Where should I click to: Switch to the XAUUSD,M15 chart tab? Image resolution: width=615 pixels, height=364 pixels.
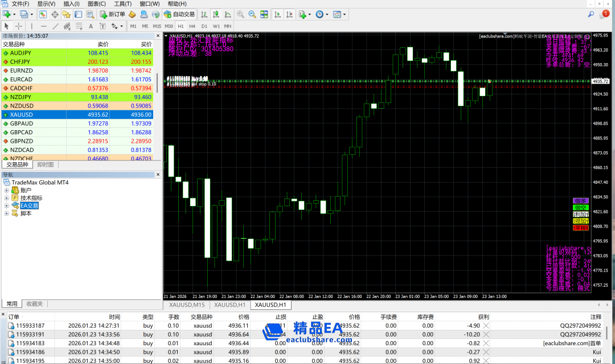point(184,305)
